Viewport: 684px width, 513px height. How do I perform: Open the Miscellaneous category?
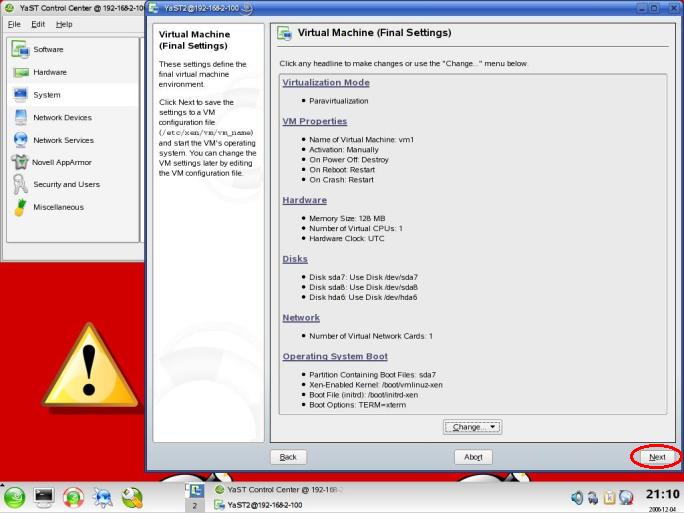73,207
